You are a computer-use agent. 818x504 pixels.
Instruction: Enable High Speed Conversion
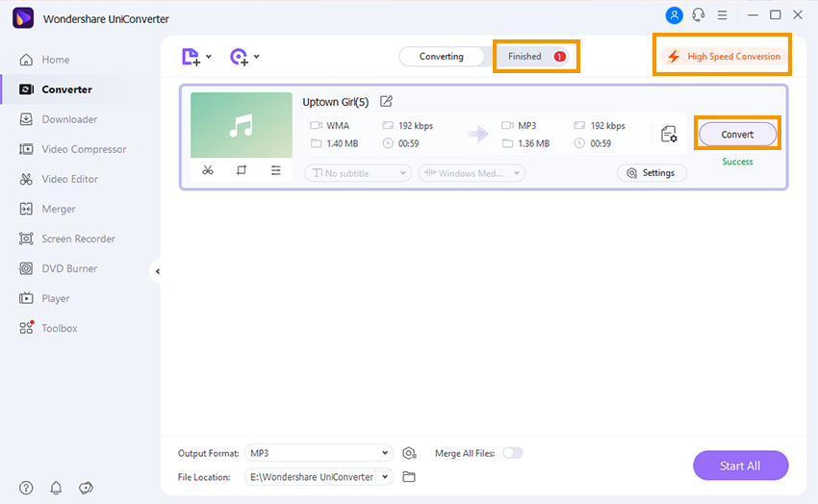coord(724,57)
